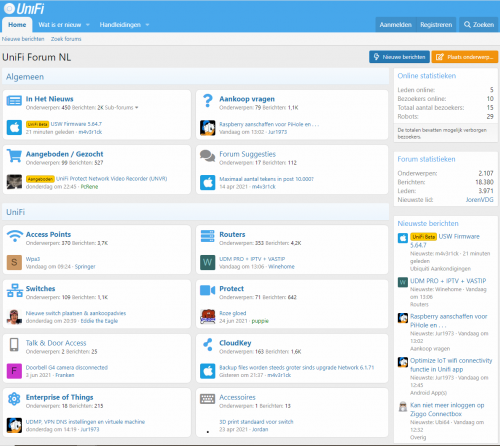This screenshot has height=446, width=500.
Task: Open the Talk & Door Access forum title
Action: tap(56, 343)
